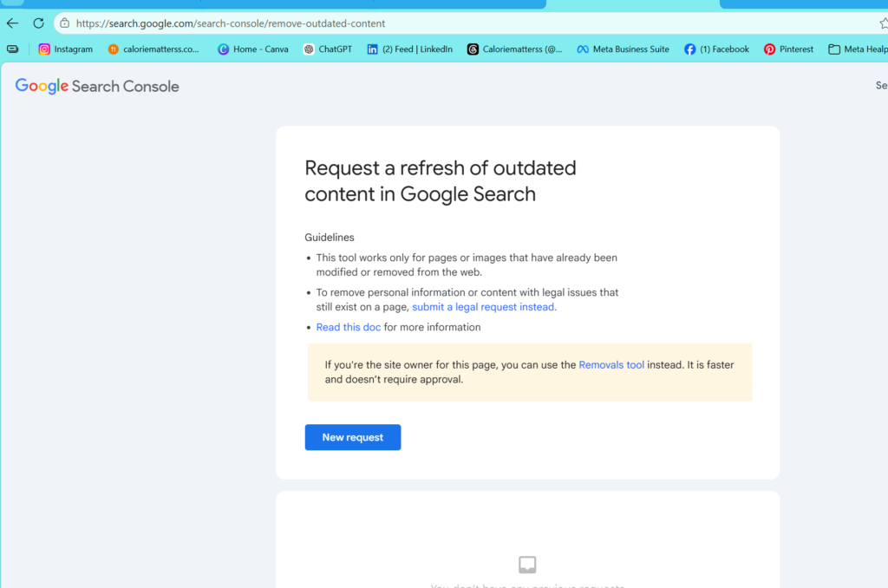This screenshot has width=888, height=588.
Task: Click the browser back arrow
Action: pos(12,23)
